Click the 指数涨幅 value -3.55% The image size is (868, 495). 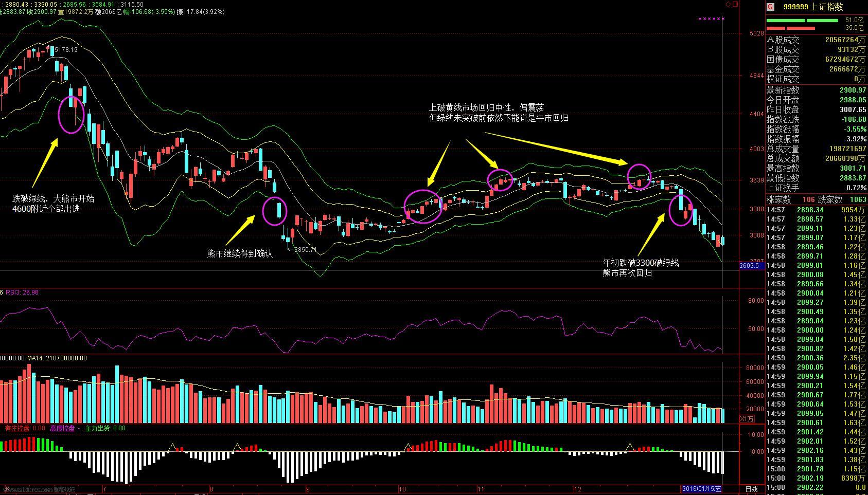pyautogui.click(x=856, y=129)
